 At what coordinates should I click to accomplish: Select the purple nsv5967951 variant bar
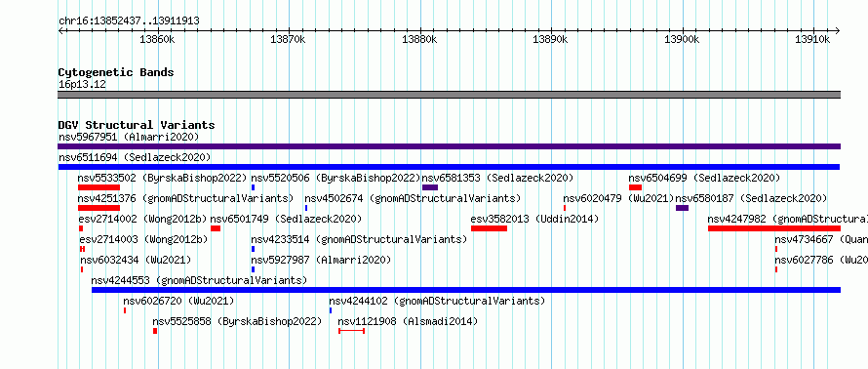tap(449, 146)
